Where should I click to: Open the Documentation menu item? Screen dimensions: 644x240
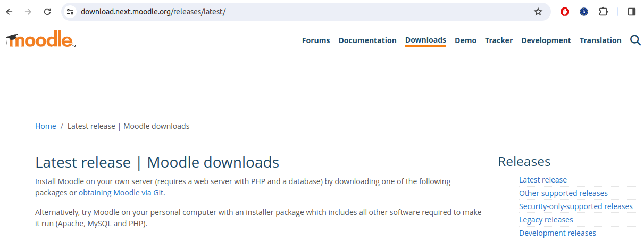pos(367,40)
